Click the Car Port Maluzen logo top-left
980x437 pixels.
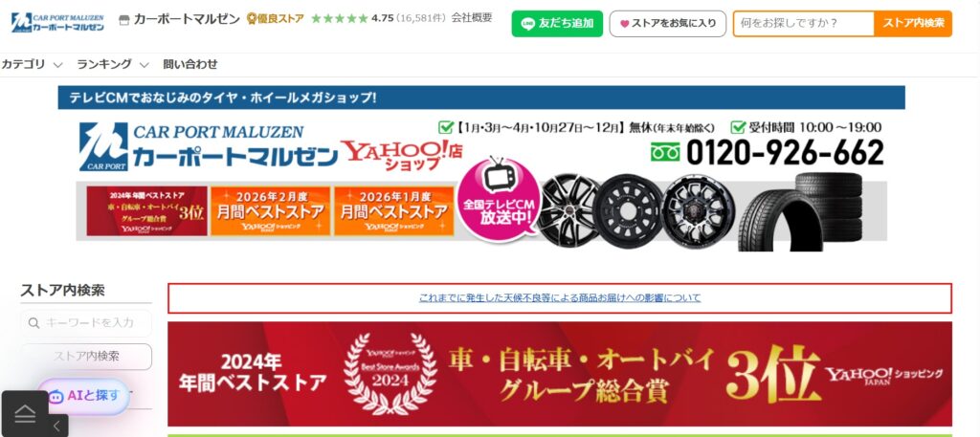coord(57,23)
